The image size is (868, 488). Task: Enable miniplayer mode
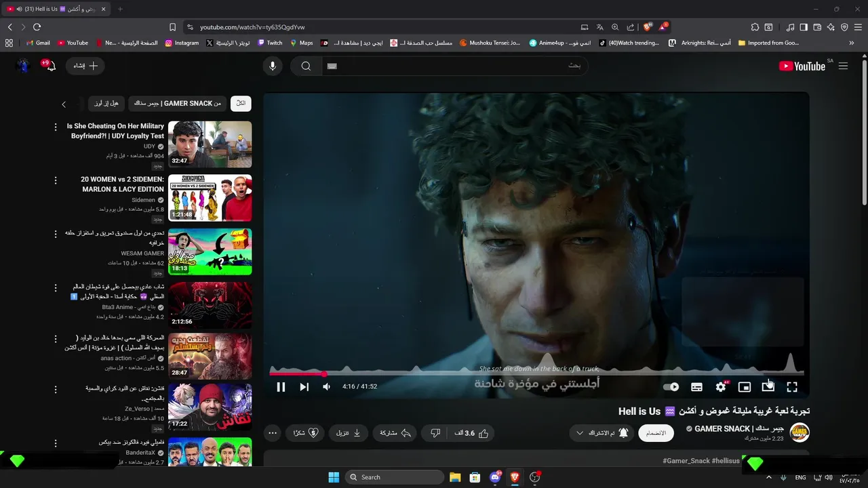pos(745,387)
